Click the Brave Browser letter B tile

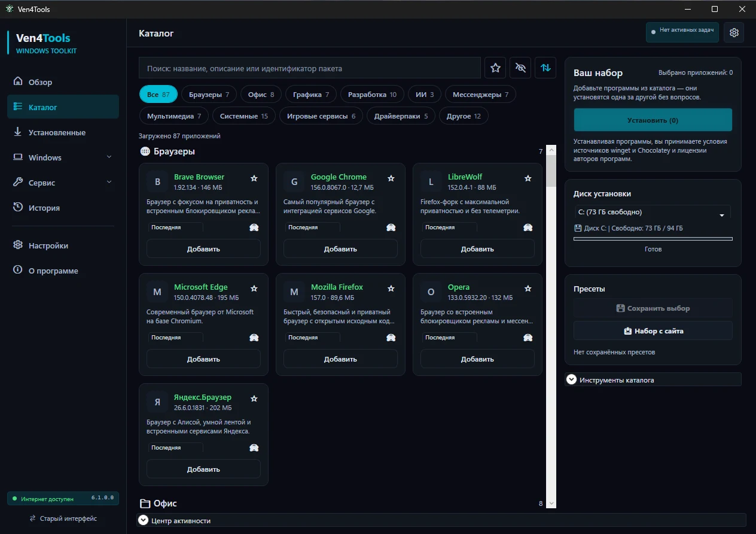click(x=157, y=182)
